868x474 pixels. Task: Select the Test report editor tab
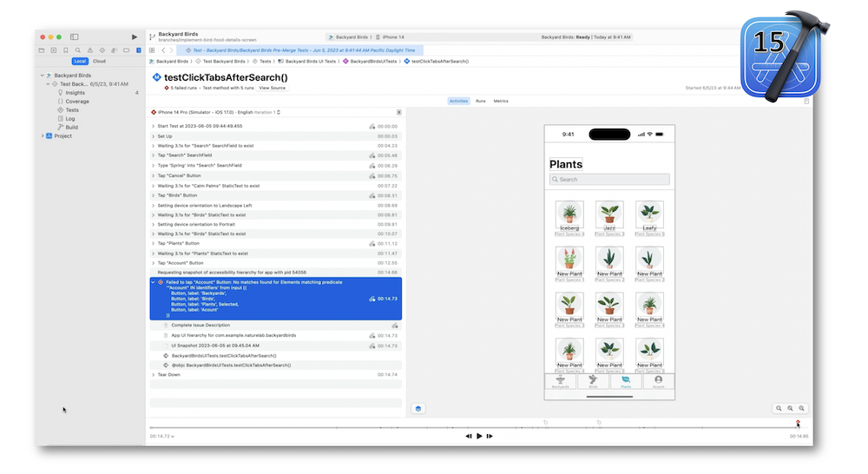[300, 50]
